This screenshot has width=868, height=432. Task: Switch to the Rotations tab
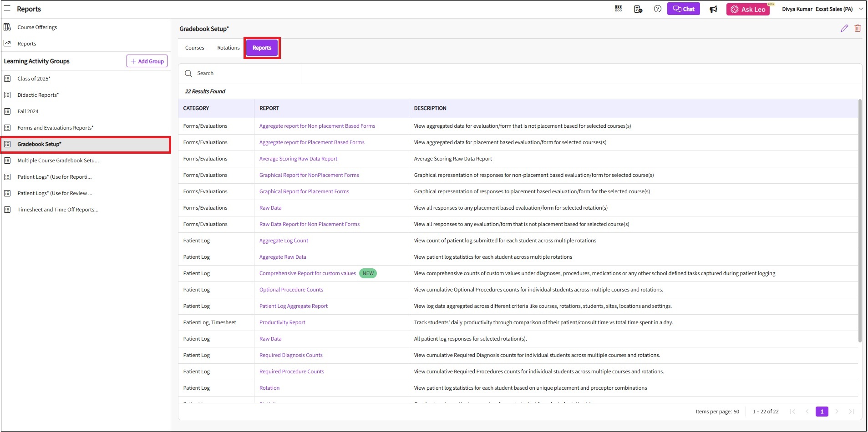228,48
